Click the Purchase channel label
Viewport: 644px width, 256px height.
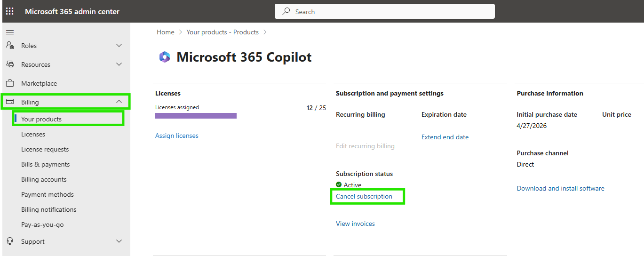542,153
